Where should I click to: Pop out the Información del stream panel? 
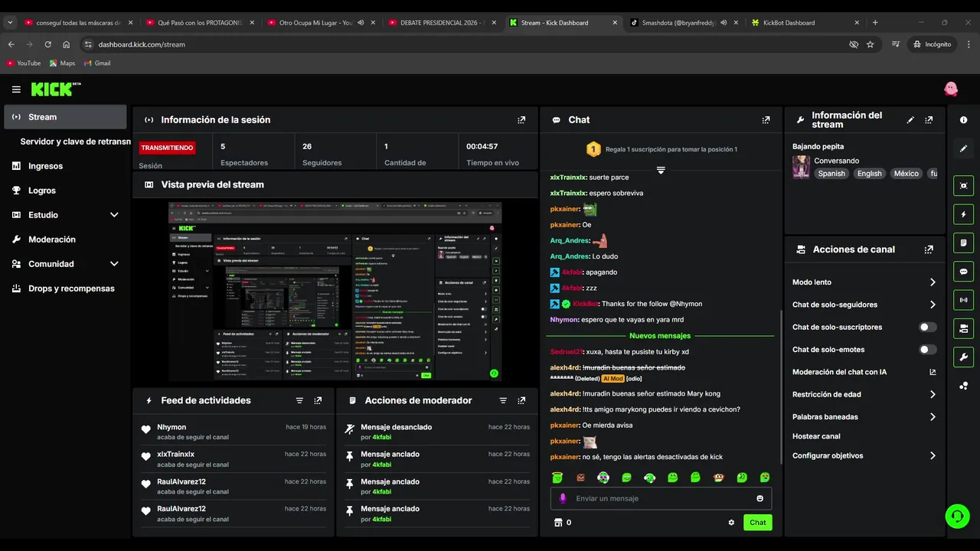click(x=929, y=120)
